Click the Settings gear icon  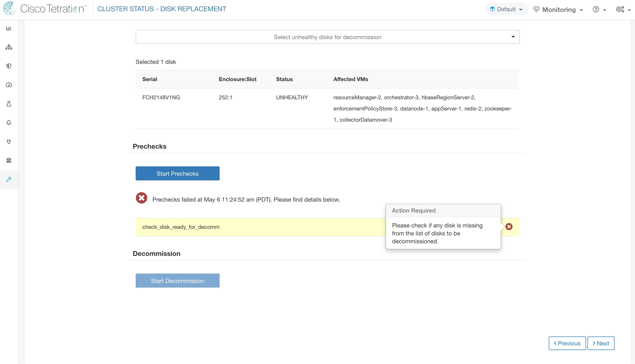[x=620, y=9]
